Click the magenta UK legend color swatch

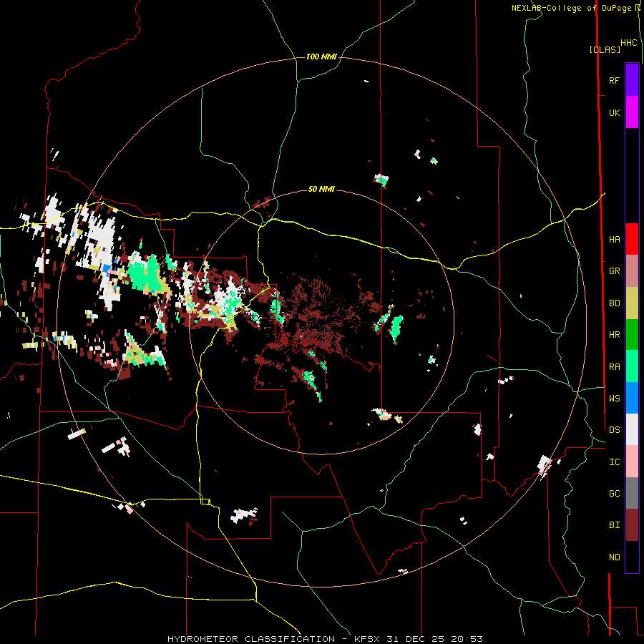tap(632, 112)
